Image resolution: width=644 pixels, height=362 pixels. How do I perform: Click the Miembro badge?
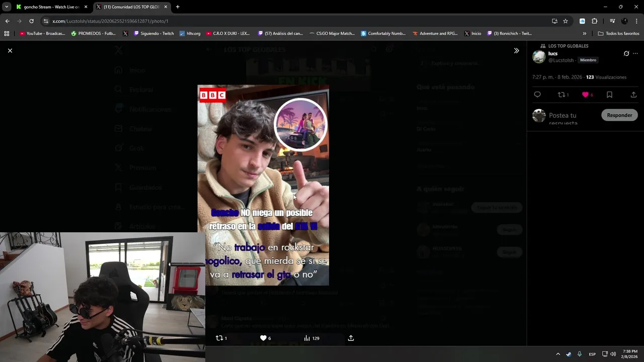pos(588,60)
